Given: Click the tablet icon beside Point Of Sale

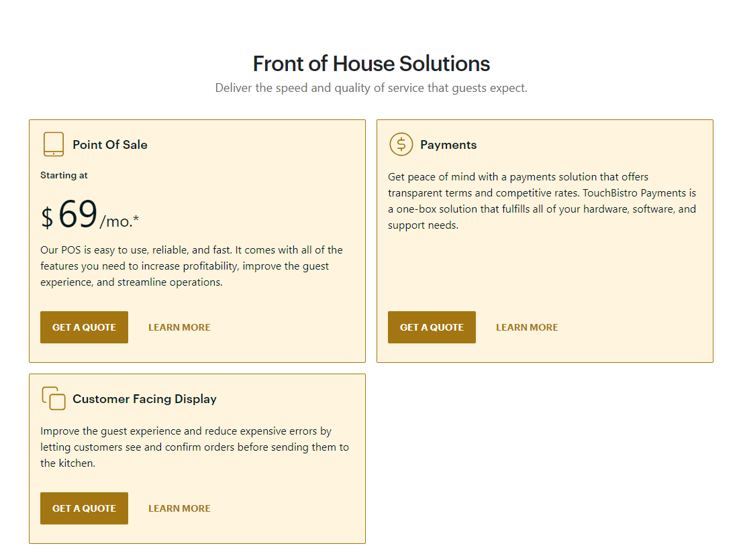Looking at the screenshot, I should 54,144.
